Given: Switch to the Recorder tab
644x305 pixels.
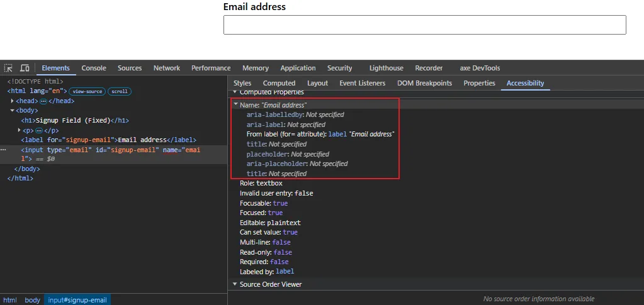Looking at the screenshot, I should (x=429, y=68).
